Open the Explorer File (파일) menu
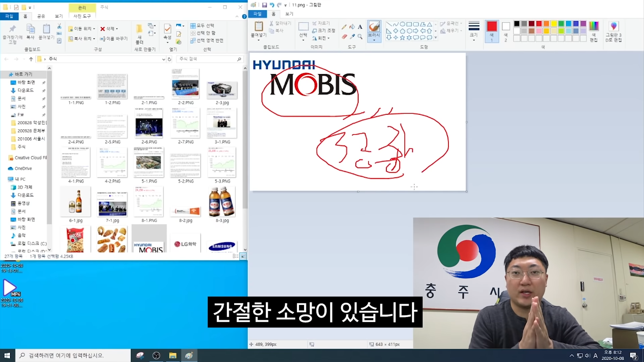 point(9,16)
